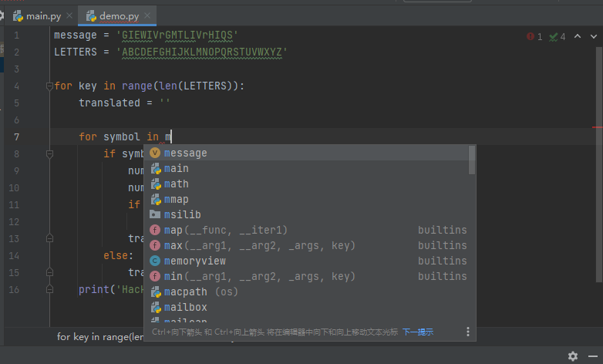Image resolution: width=603 pixels, height=364 pixels.
Task: Click the '下一提示' next tip link
Action: [418, 332]
